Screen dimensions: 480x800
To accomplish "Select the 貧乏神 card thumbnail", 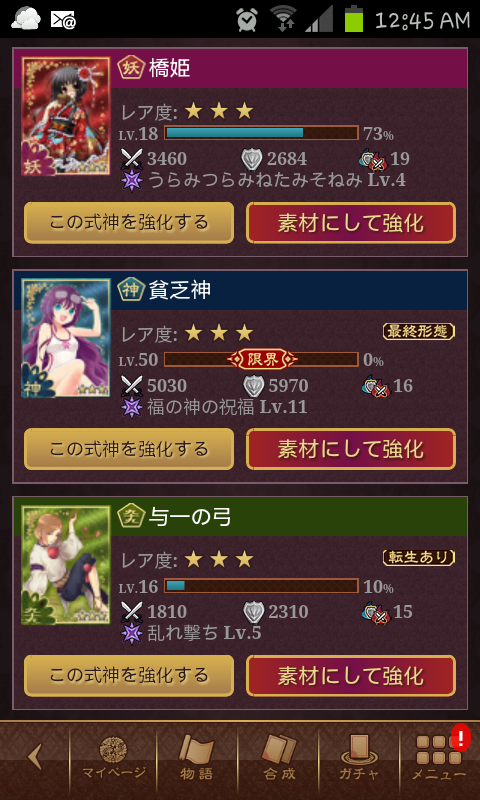I will (x=66, y=338).
